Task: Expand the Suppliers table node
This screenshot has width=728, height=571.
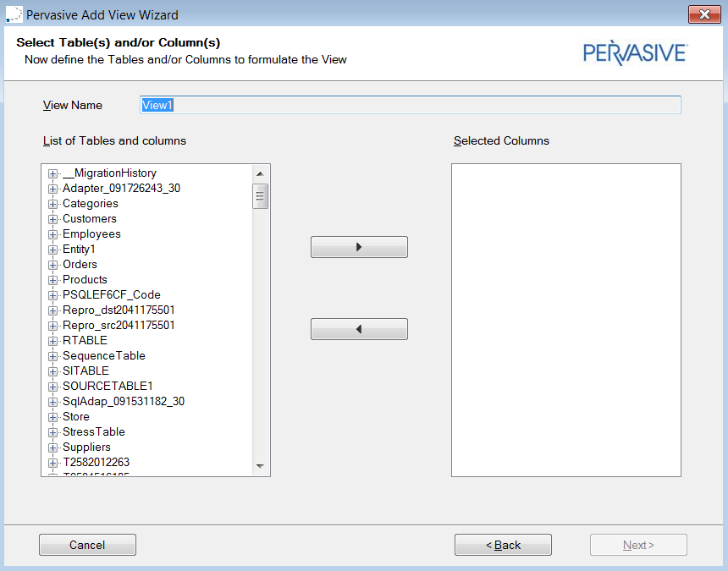Action: [x=53, y=447]
